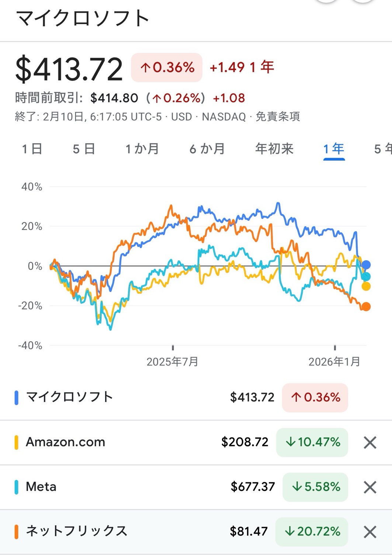Image resolution: width=392 pixels, height=556 pixels.
Task: Open the 免責条項 disclaimer link
Action: pos(278,117)
